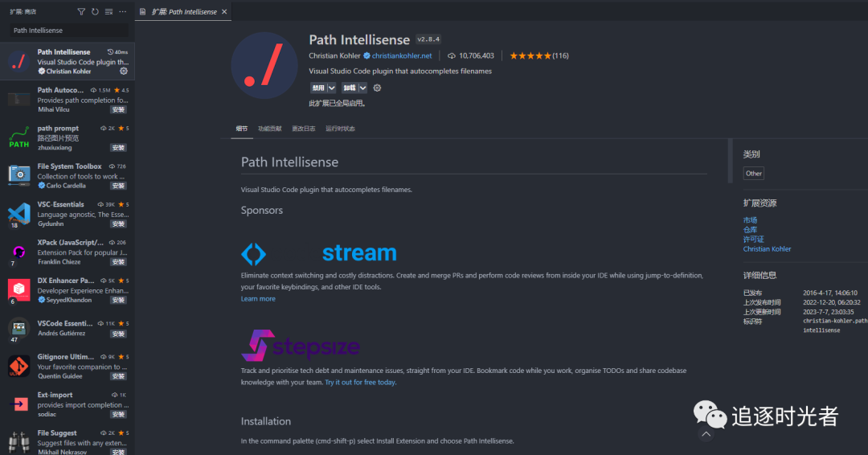Install the Gitignore Ultimate extension

pos(118,376)
